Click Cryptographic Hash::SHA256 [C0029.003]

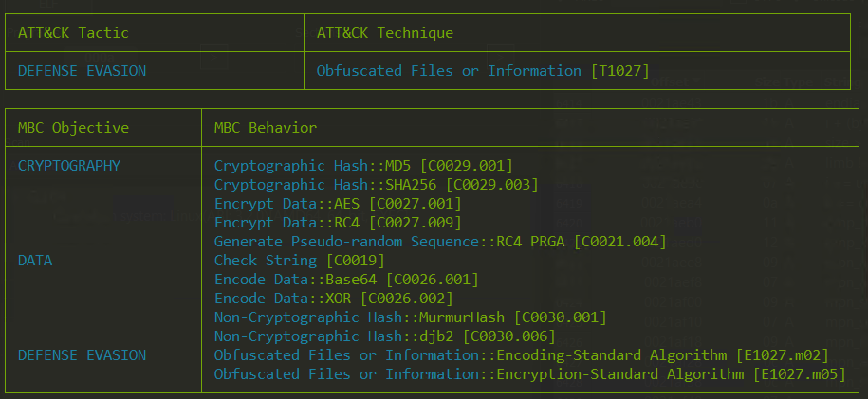(x=377, y=184)
